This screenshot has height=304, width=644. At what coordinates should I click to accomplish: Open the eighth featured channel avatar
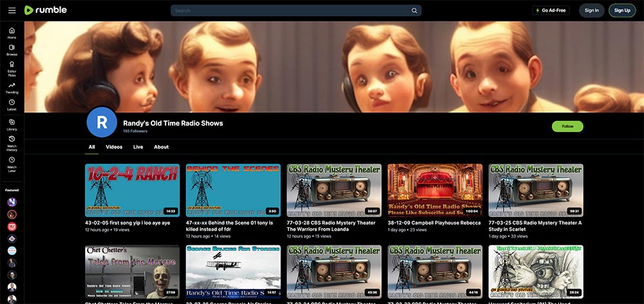12,287
